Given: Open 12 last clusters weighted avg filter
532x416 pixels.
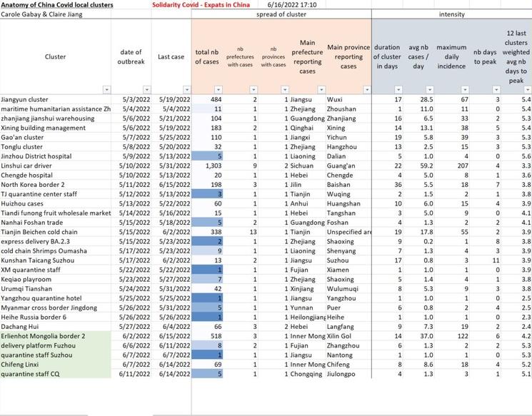Looking at the screenshot, I should pos(527,90).
